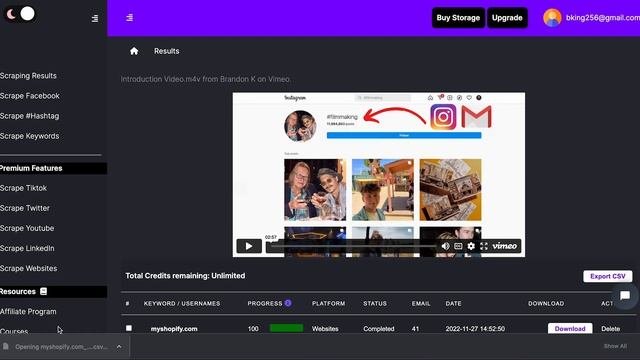Open Courses in sidebar

click(14, 331)
